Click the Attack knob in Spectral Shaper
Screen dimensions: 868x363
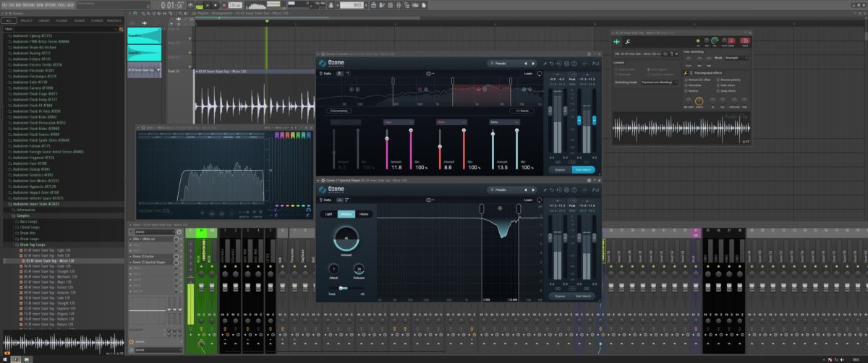[x=333, y=269]
